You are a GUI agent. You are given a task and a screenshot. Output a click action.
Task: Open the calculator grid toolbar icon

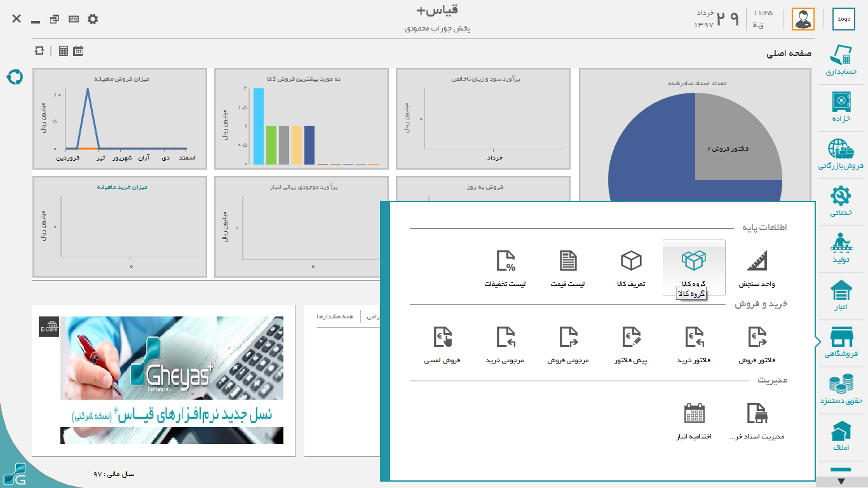64,51
